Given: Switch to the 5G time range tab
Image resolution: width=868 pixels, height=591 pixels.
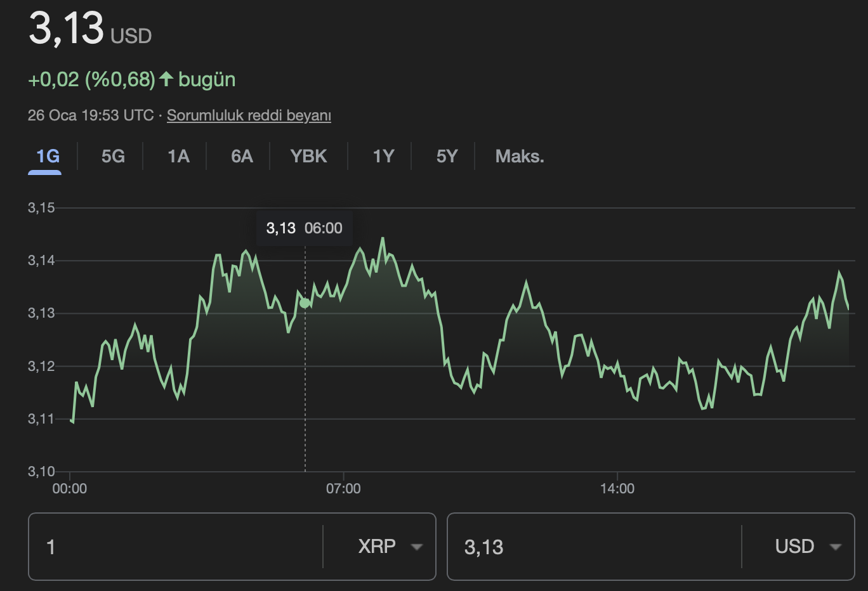Looking at the screenshot, I should click(x=113, y=156).
